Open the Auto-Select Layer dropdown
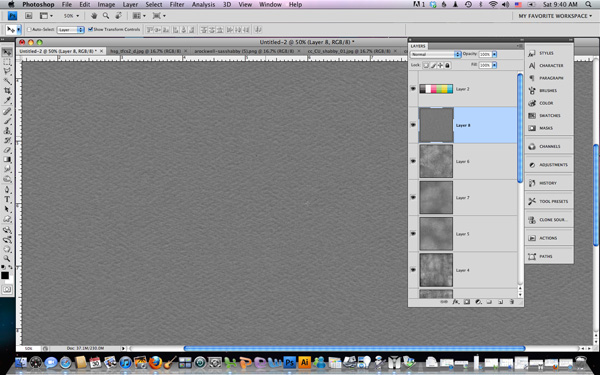Viewport: 600px width, 375px height. pos(70,29)
